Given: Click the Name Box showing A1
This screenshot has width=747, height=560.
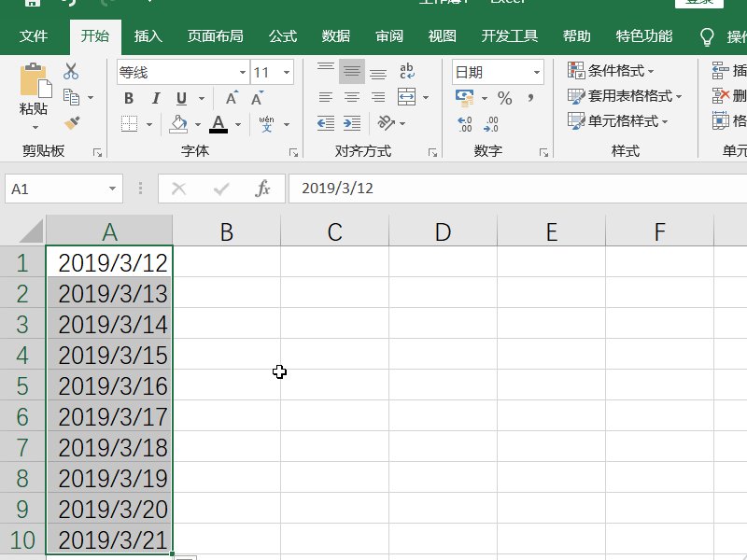Looking at the screenshot, I should click(61, 188).
